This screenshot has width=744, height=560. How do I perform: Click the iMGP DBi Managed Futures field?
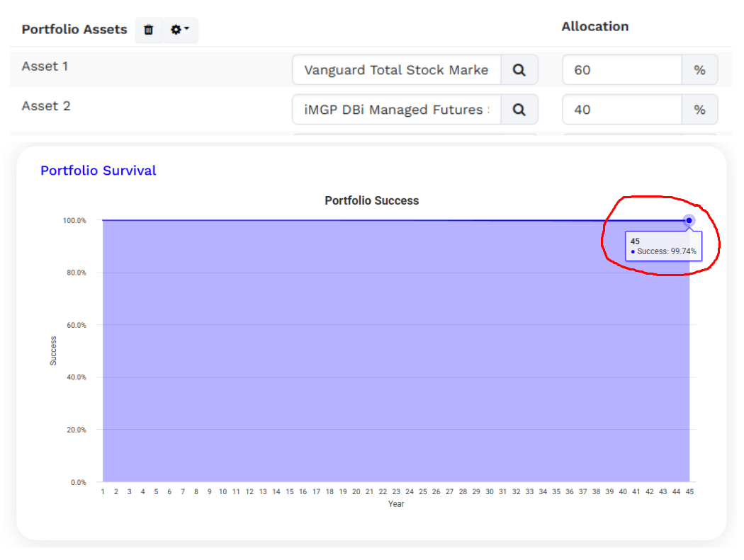(x=397, y=110)
